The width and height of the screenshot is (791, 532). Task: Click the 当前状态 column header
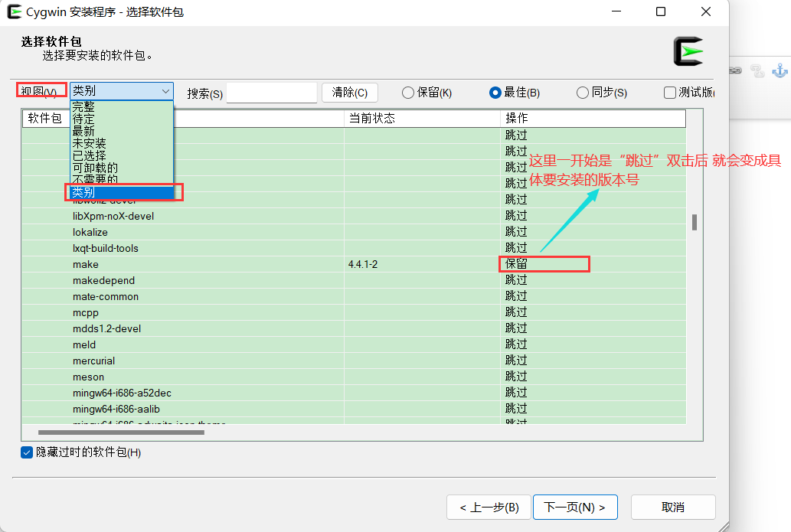(422, 119)
